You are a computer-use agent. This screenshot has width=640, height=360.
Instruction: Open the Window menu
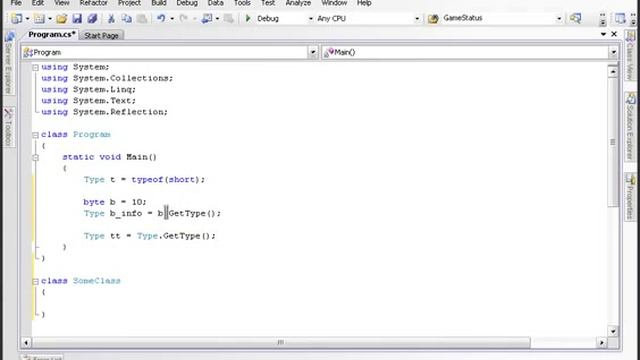pyautogui.click(x=334, y=3)
